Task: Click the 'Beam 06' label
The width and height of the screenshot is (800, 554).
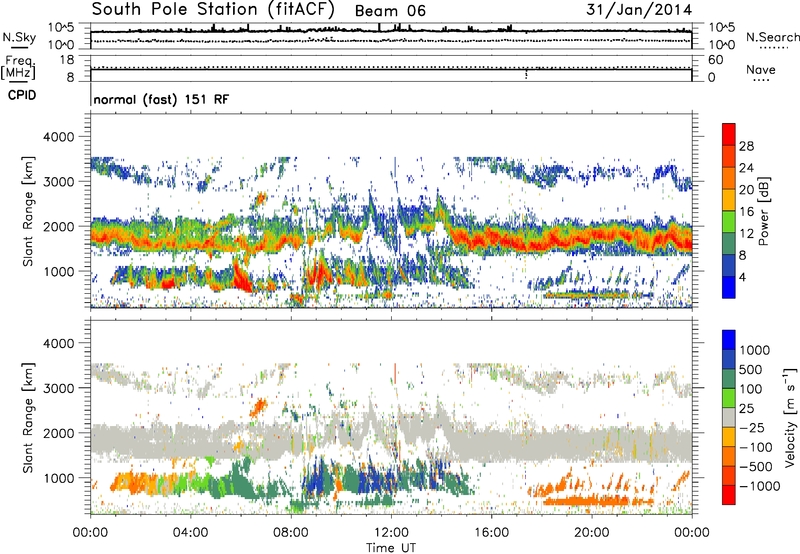Action: tap(390, 11)
